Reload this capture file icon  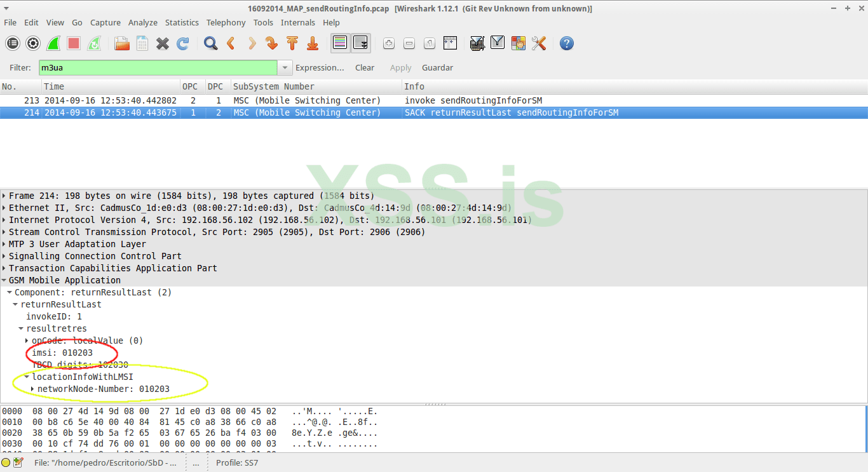coord(183,43)
